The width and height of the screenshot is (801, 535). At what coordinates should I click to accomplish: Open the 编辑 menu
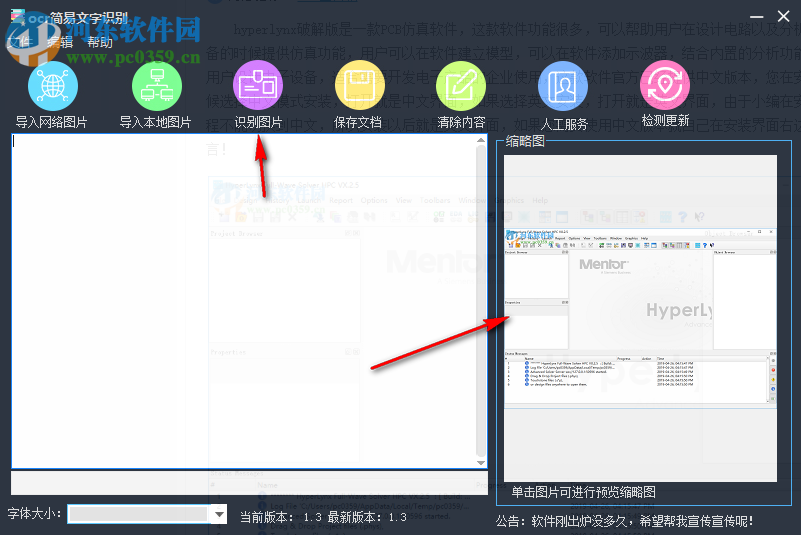tap(60, 42)
